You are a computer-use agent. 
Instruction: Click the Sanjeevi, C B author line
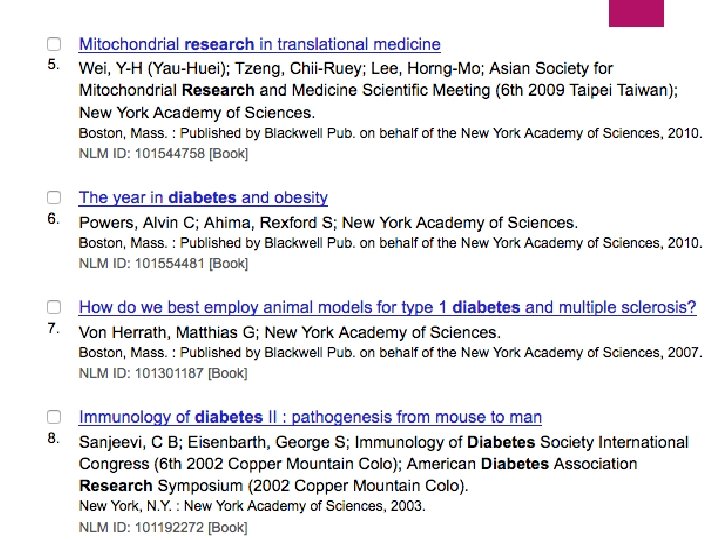pos(384,464)
